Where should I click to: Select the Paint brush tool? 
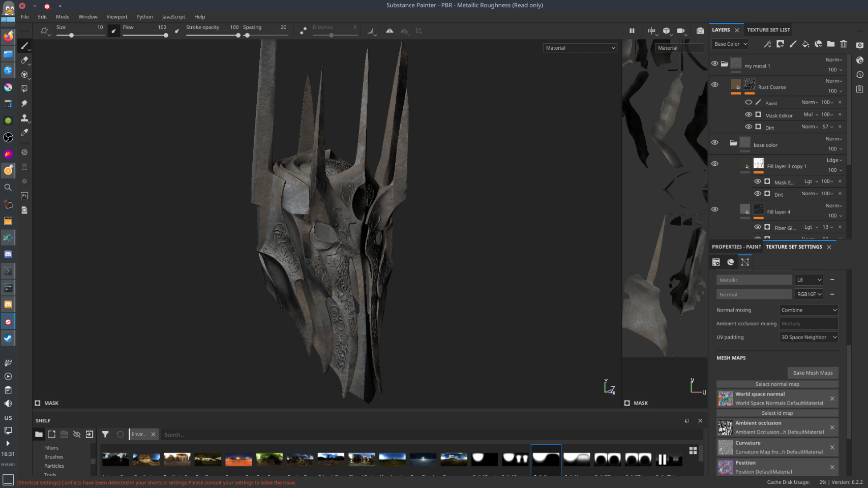[x=24, y=46]
